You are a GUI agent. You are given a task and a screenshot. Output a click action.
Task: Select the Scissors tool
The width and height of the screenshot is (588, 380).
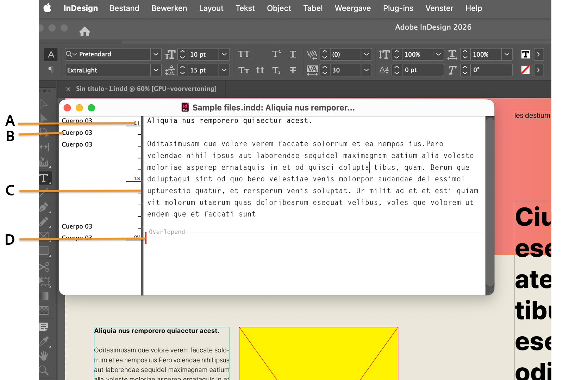coord(44,267)
